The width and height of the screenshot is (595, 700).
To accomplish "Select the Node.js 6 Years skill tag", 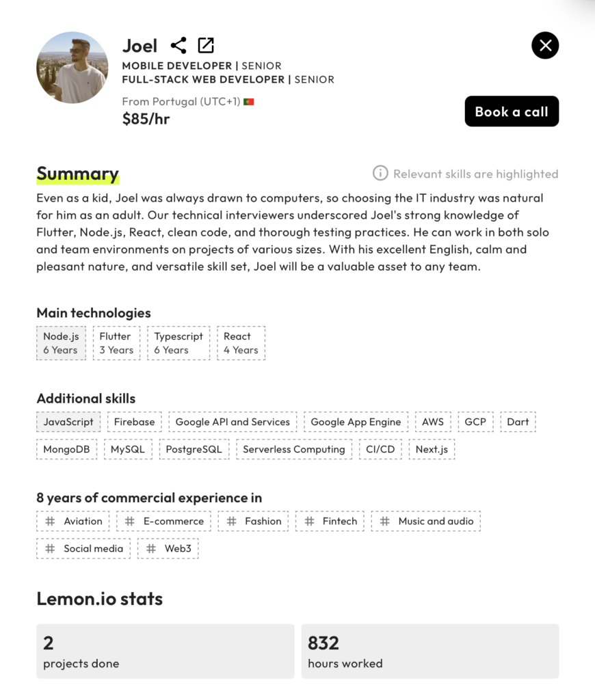I will 61,343.
